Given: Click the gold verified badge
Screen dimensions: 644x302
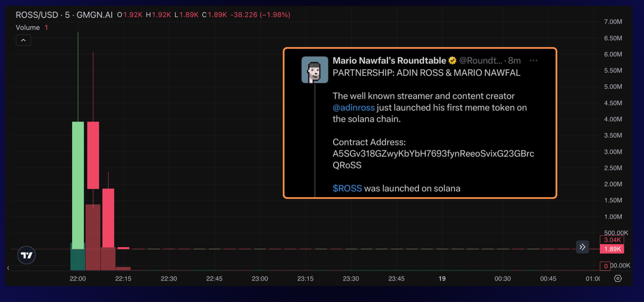Looking at the screenshot, I should click(x=452, y=60).
